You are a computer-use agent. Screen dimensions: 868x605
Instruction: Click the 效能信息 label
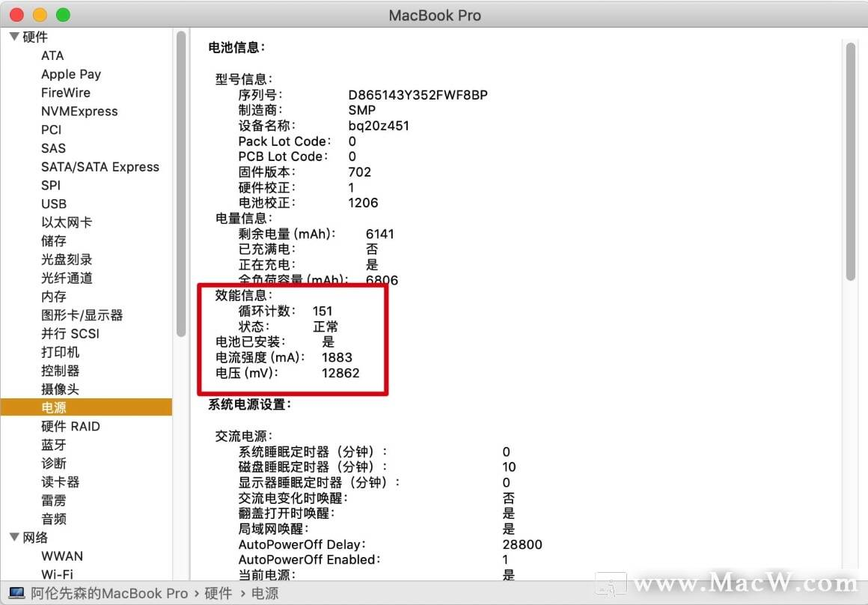(x=244, y=295)
